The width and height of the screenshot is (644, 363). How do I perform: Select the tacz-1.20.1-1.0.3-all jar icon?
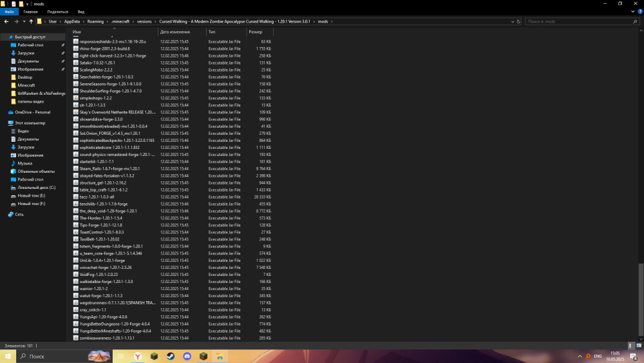point(75,197)
